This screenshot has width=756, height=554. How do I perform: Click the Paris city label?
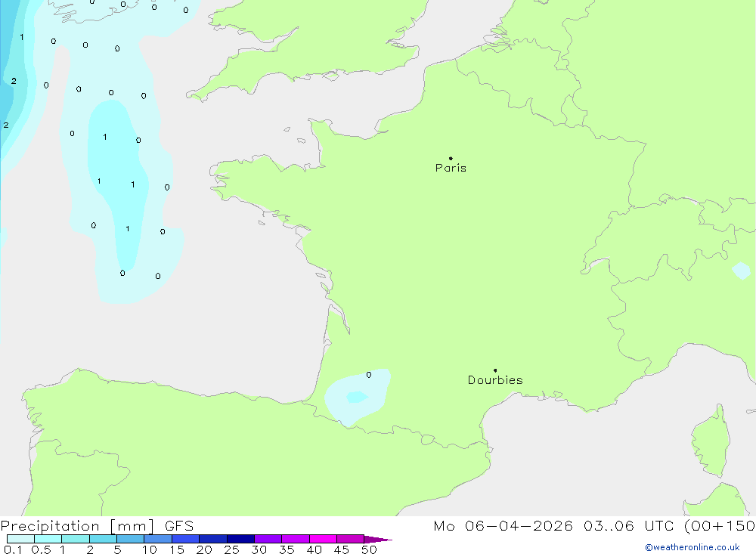[451, 168]
